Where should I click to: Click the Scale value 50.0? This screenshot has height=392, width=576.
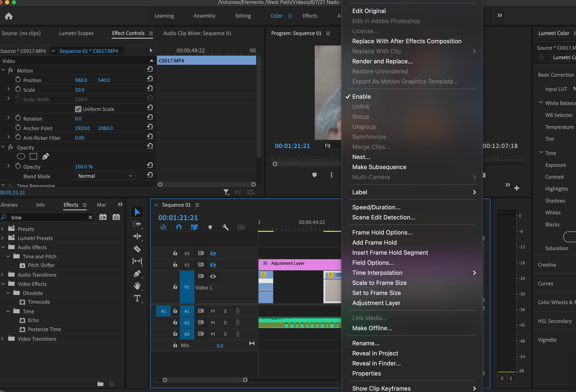[x=80, y=90]
